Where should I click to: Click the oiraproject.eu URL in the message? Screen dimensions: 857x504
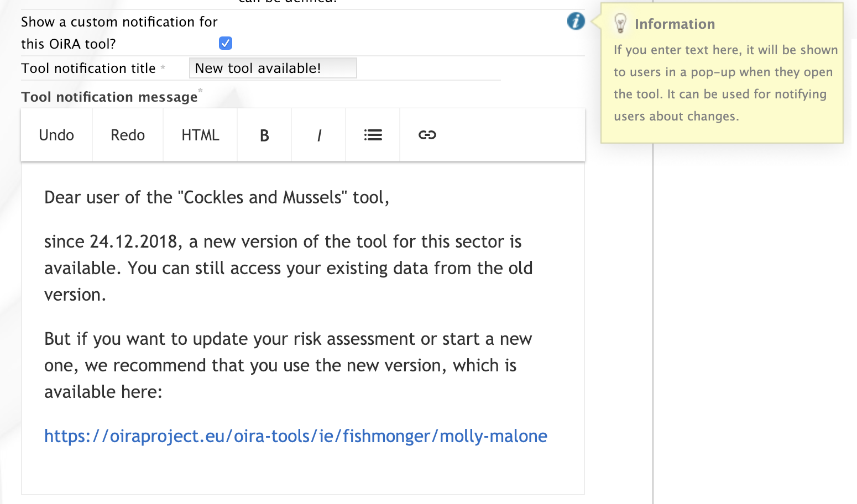[295, 436]
